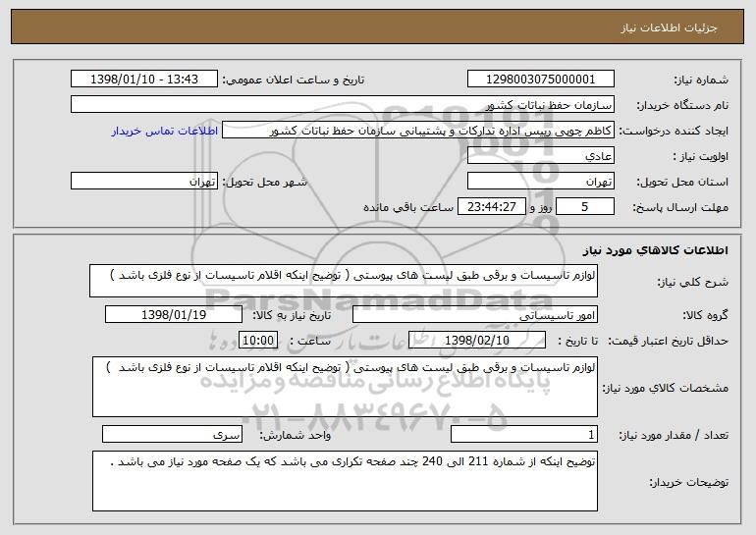
Task: Select the remaining days field showing 5
Action: coord(585,207)
